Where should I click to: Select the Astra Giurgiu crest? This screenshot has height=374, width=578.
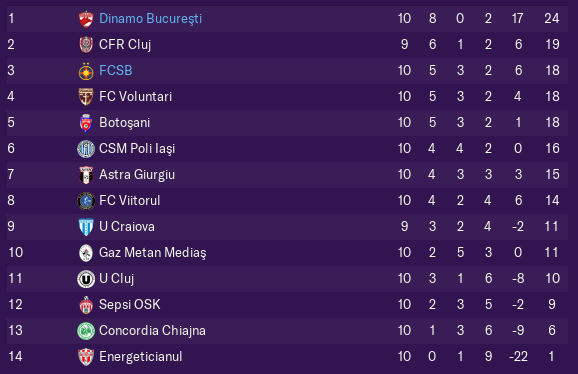pyautogui.click(x=86, y=175)
